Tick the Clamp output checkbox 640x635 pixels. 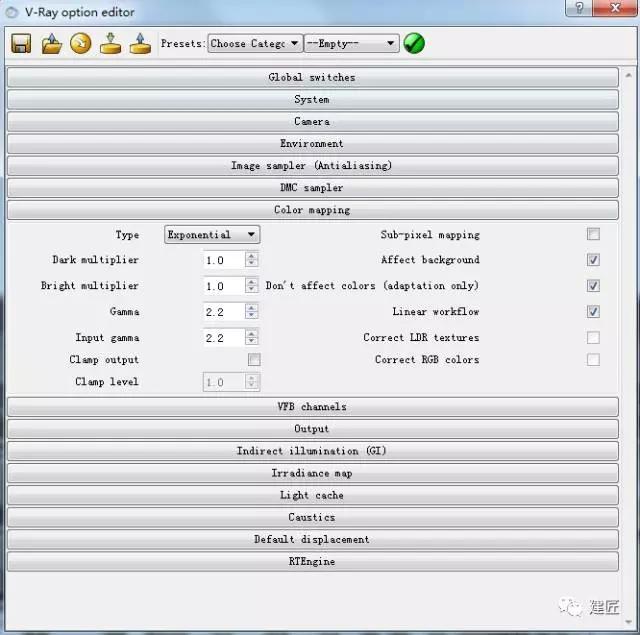point(254,360)
